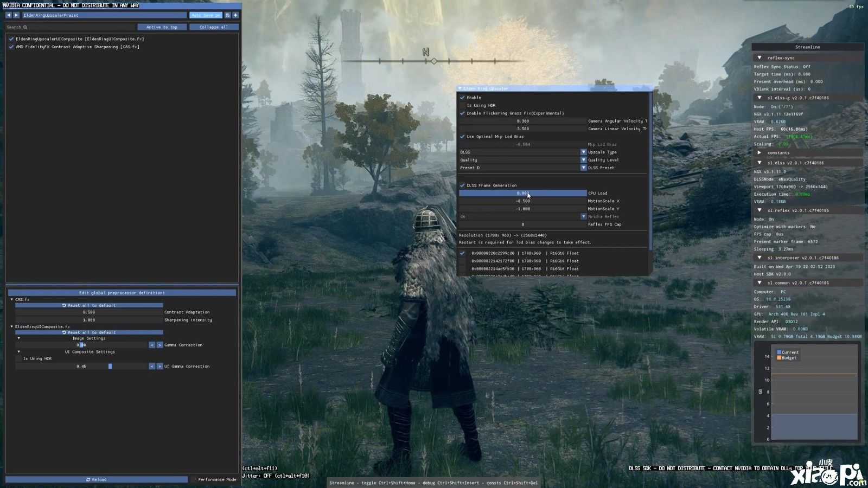Disable DLSS Frame Generation checkbox

(x=462, y=185)
